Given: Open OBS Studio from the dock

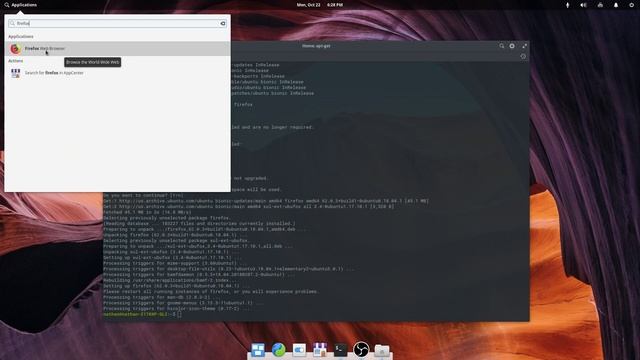Looking at the screenshot, I should (361, 350).
